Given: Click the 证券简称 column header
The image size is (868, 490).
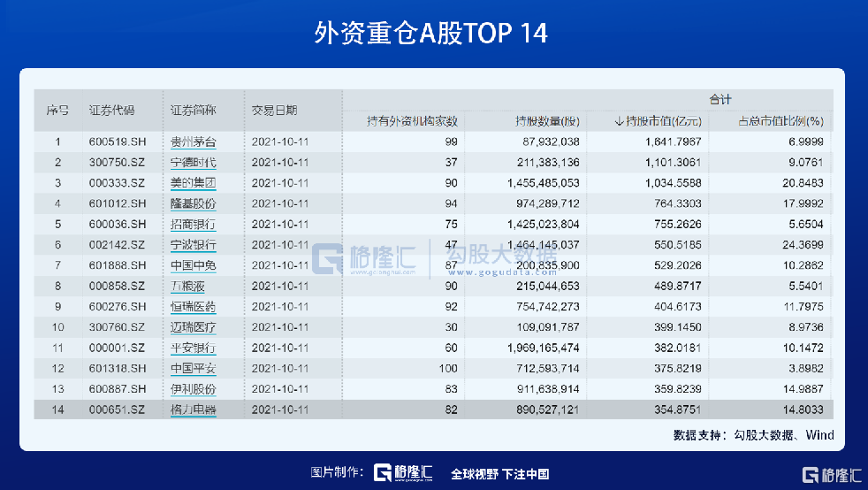Looking at the screenshot, I should [x=193, y=111].
